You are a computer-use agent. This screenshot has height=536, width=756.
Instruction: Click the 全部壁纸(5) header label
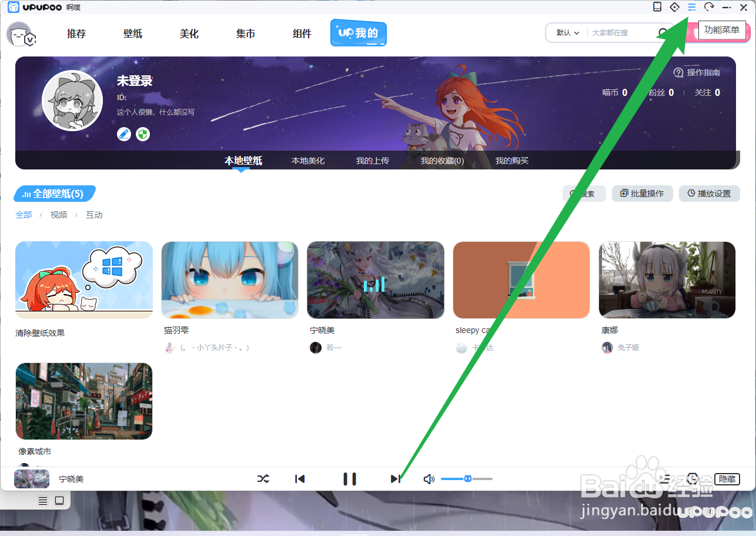pos(55,194)
